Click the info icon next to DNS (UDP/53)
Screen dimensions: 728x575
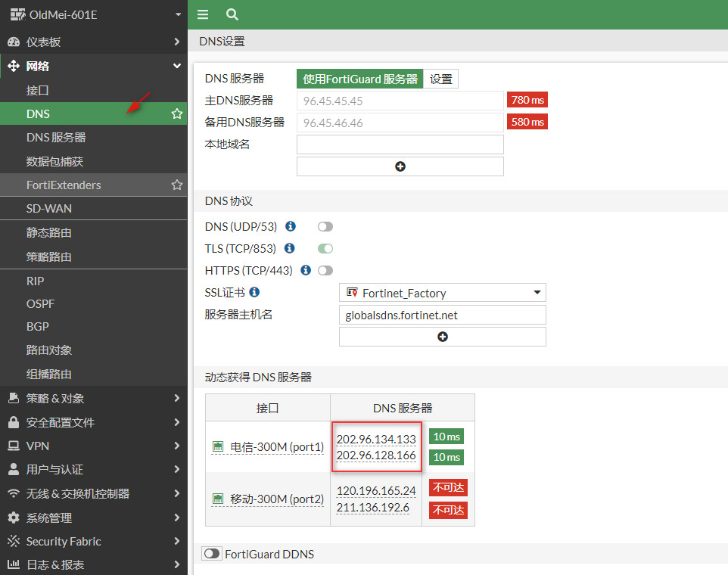tap(291, 226)
